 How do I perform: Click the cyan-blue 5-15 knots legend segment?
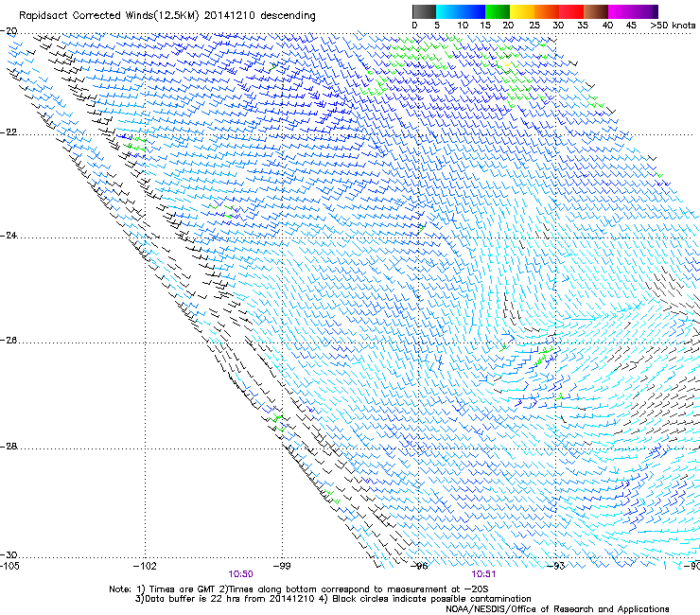461,11
